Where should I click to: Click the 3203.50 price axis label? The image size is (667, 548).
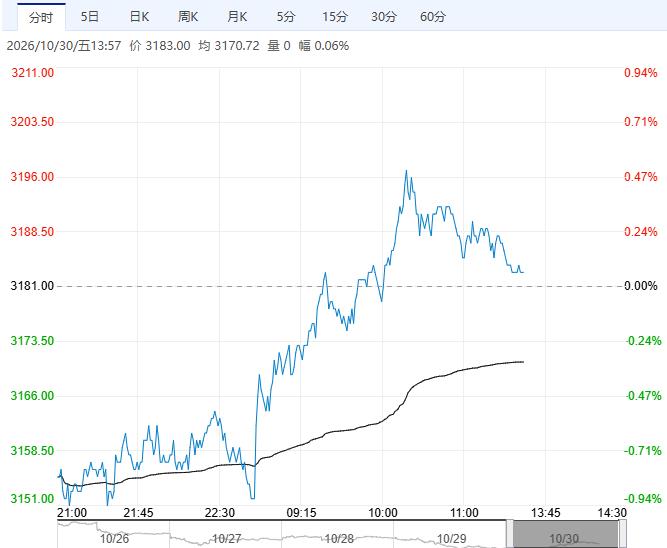tap(33, 122)
